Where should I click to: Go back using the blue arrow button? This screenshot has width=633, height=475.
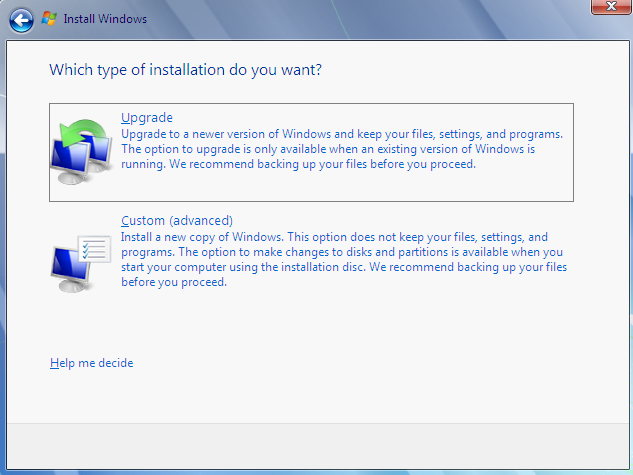[21, 20]
